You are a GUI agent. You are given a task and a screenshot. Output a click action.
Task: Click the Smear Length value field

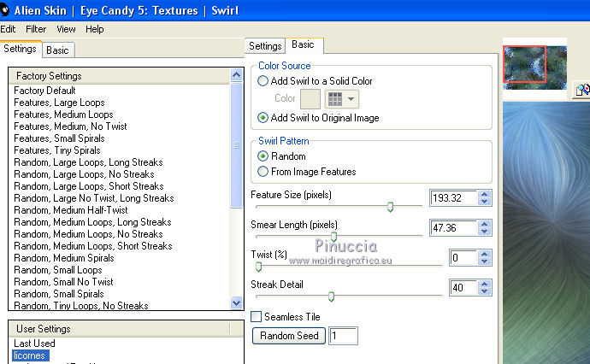[454, 228]
